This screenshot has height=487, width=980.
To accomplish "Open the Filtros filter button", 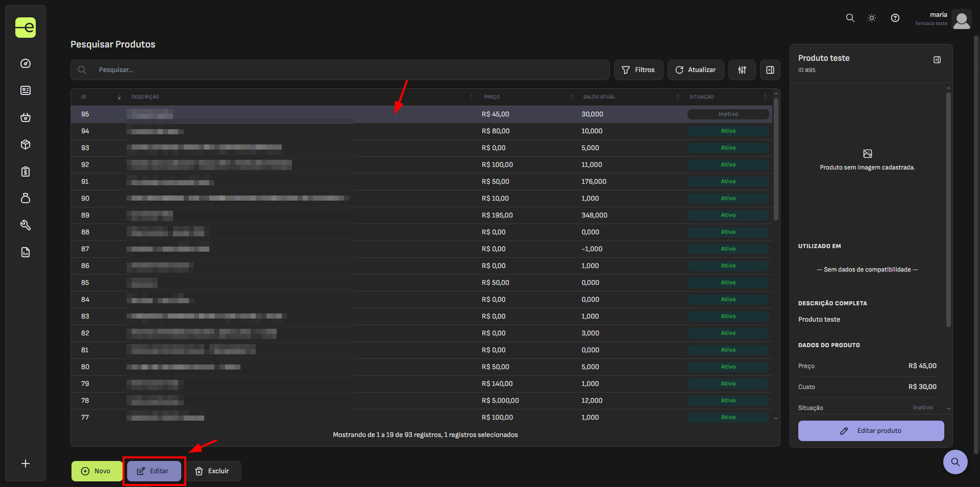I will (639, 70).
